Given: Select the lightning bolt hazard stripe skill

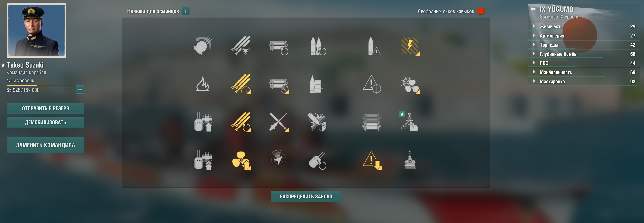Looking at the screenshot, I should pyautogui.click(x=410, y=46).
